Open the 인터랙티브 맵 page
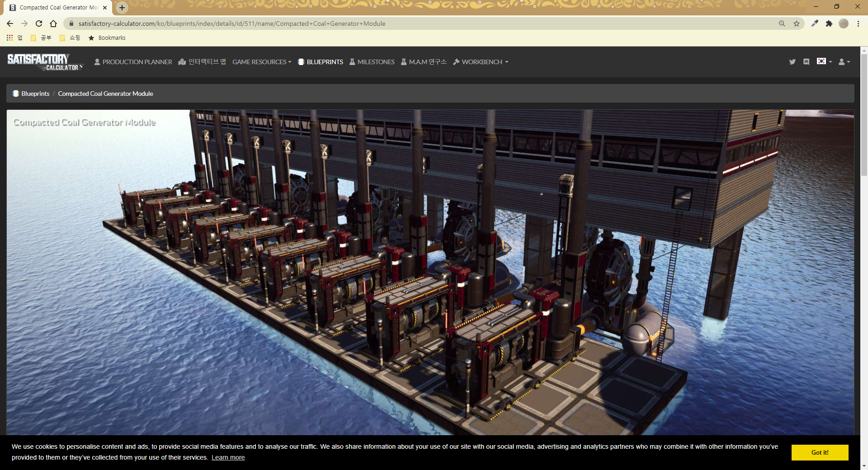Viewport: 868px width, 470px height. point(202,62)
